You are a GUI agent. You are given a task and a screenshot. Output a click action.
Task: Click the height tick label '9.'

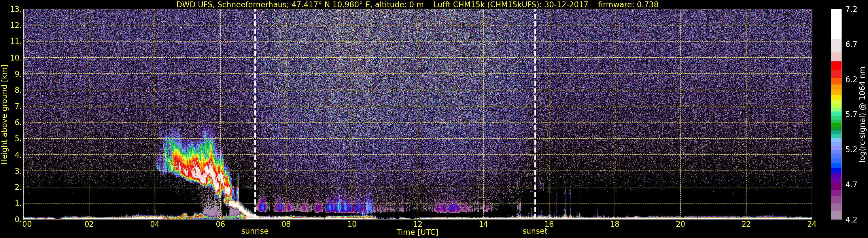[x=18, y=74]
